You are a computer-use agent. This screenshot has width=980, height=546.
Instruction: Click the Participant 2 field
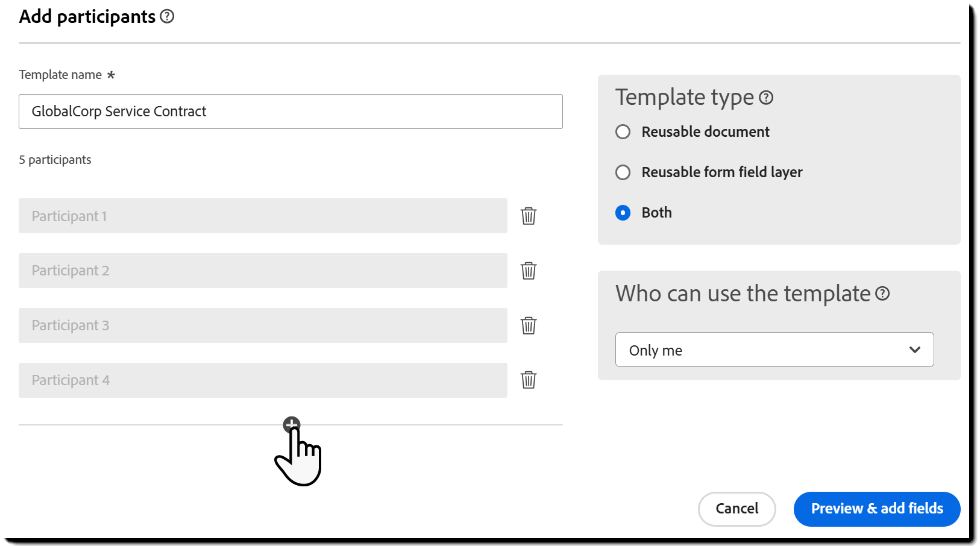[x=263, y=271]
